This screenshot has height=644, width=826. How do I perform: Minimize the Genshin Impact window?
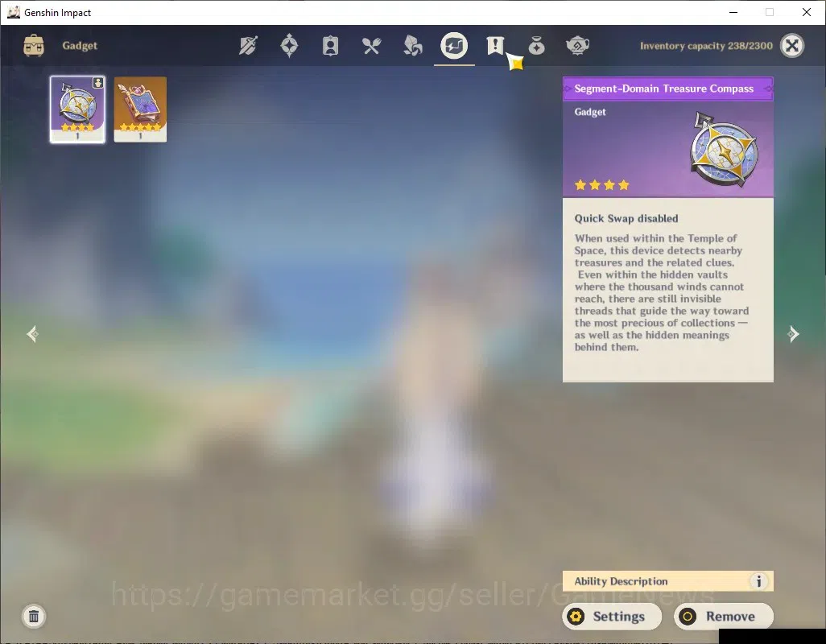[x=733, y=12]
